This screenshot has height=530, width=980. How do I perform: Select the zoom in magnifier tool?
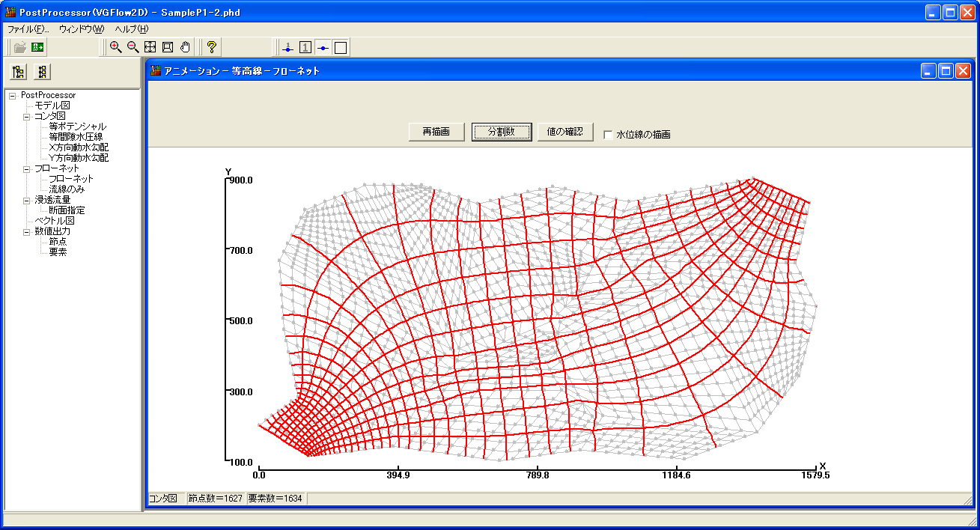(x=115, y=47)
